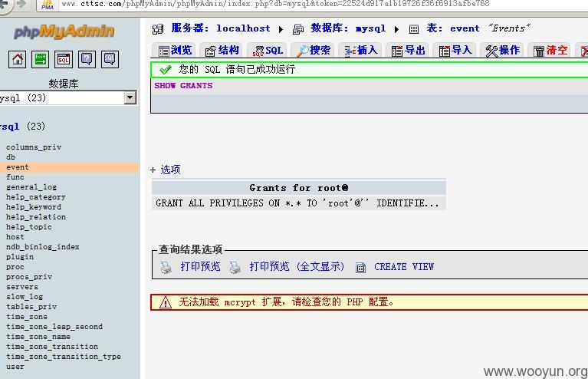
Task: Click the event table breadcrumb link
Action: click(x=465, y=28)
